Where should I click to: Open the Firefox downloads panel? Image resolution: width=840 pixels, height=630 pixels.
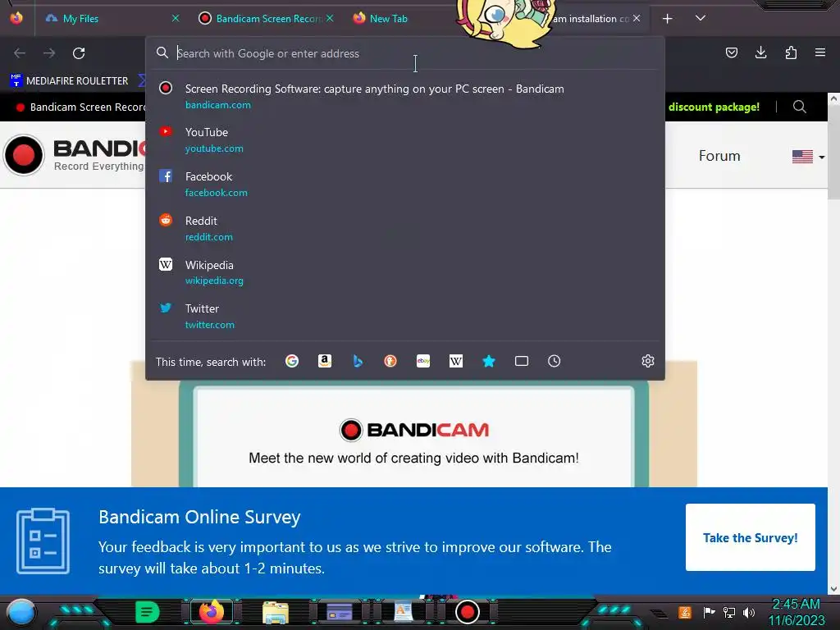coord(760,52)
